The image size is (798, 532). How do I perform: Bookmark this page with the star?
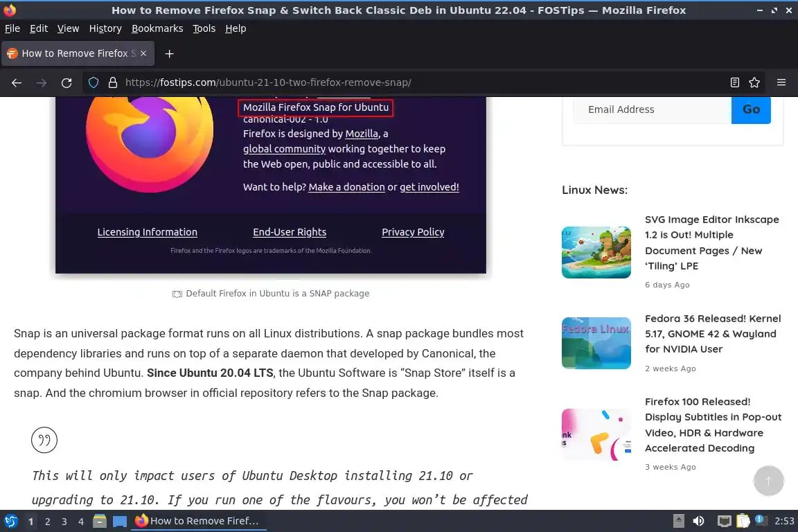(x=754, y=82)
